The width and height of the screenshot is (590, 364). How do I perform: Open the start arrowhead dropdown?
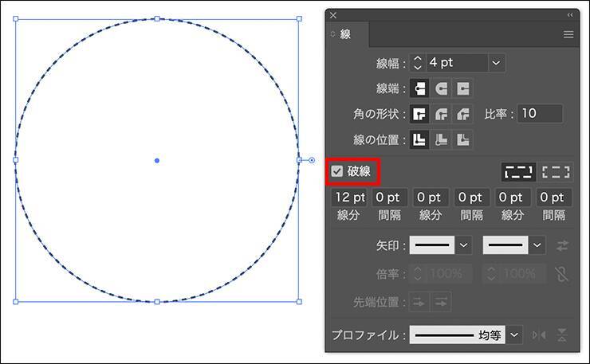click(464, 245)
